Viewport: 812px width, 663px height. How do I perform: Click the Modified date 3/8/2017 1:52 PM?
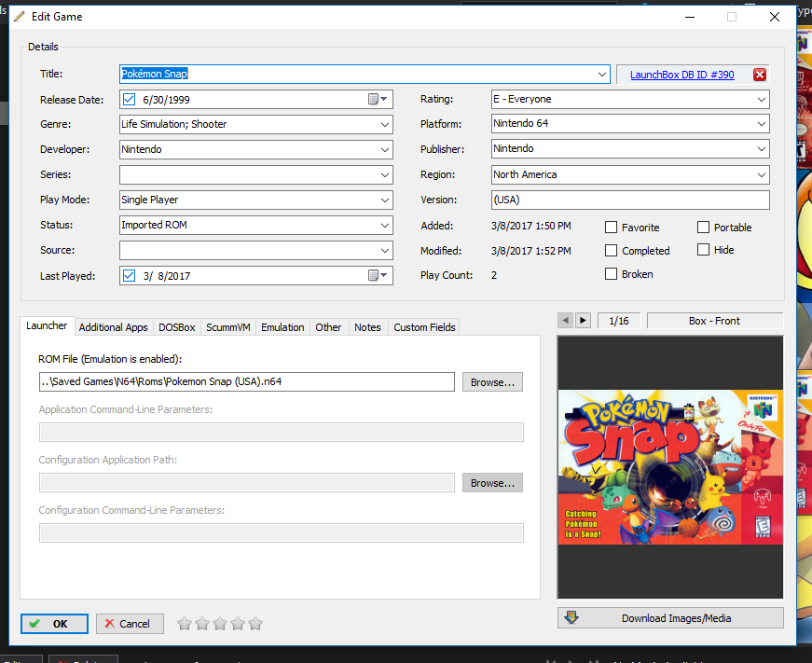530,251
